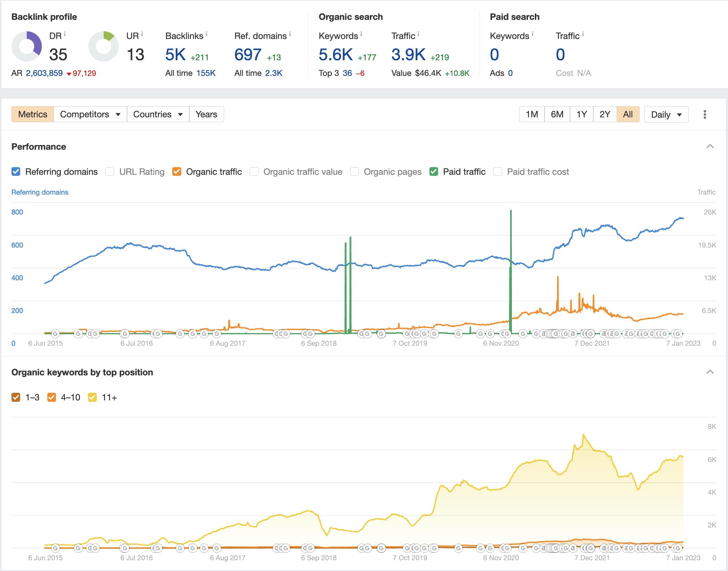Click the AR change 97,129 value

pyautogui.click(x=84, y=73)
